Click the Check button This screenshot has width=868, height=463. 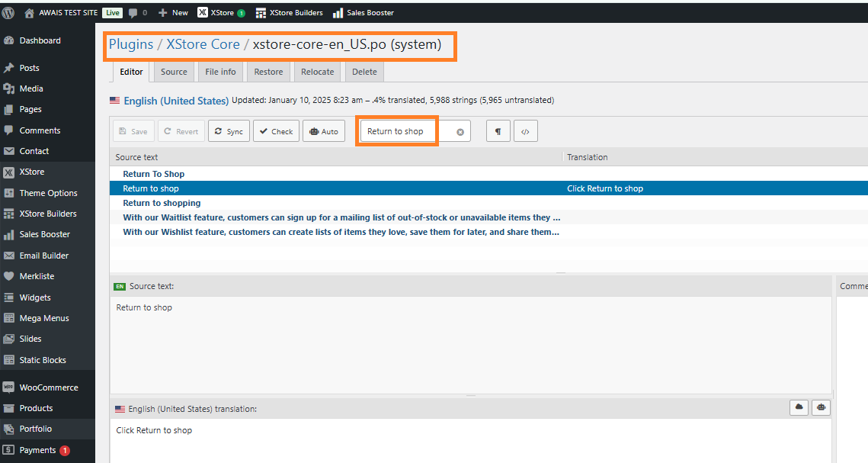[x=276, y=131]
